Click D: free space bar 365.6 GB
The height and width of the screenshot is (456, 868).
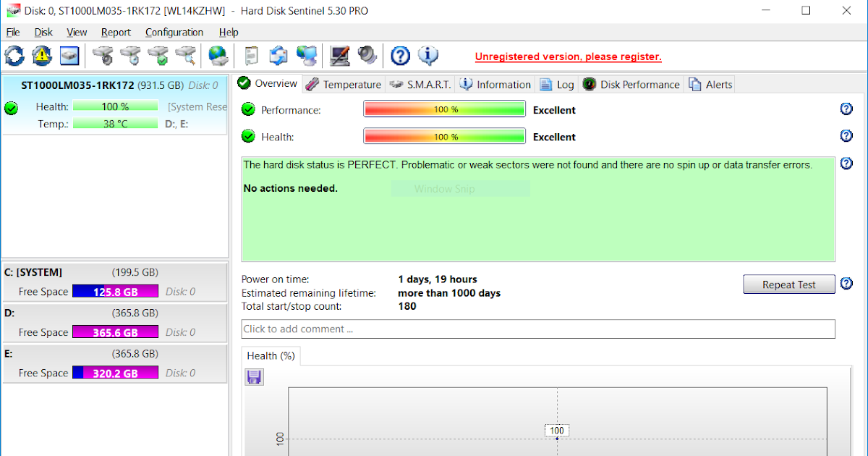coord(115,332)
